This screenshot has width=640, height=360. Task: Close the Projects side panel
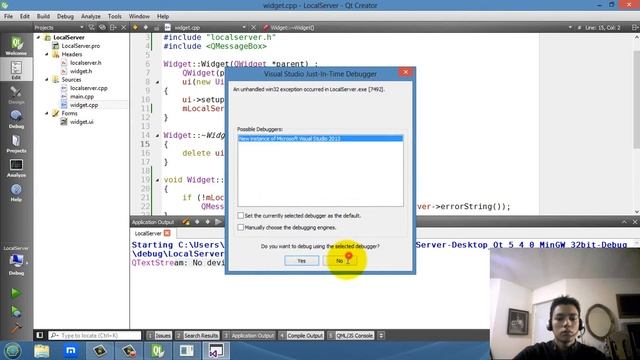pyautogui.click(x=124, y=27)
